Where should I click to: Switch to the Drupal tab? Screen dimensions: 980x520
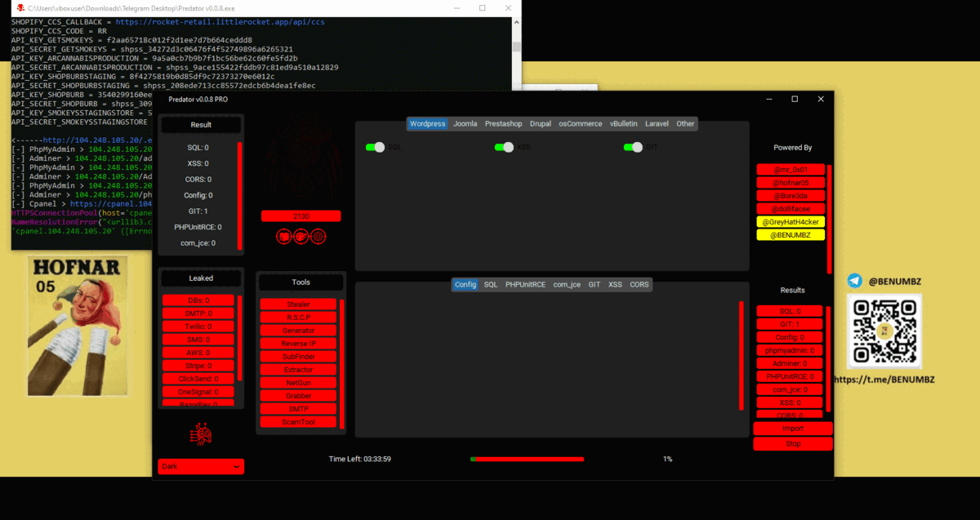[540, 124]
